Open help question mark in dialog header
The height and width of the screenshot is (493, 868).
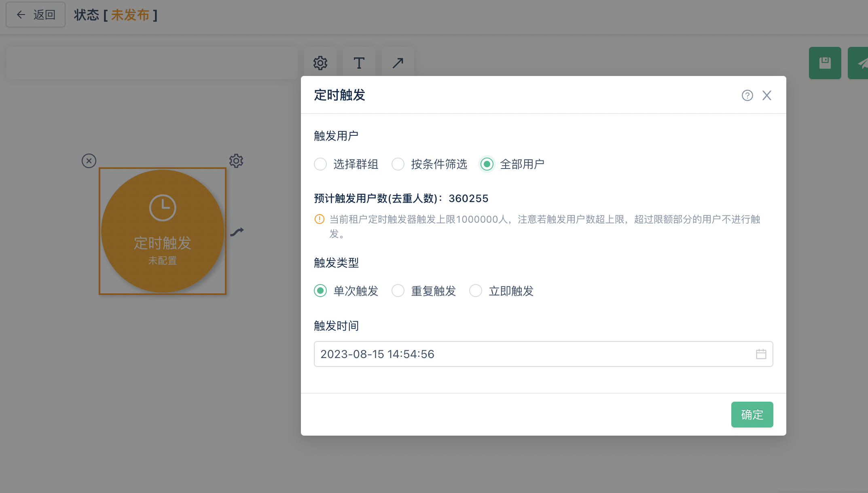pos(747,95)
